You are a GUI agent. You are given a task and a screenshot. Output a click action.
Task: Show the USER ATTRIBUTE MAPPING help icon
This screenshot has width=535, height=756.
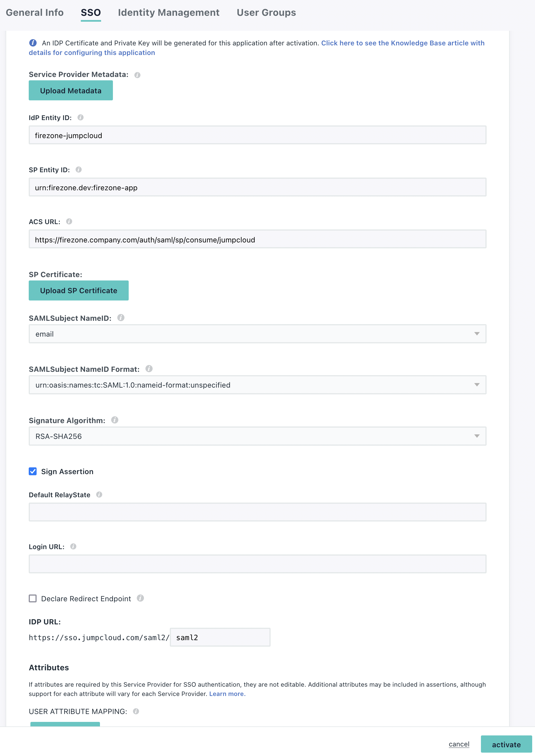pyautogui.click(x=136, y=711)
